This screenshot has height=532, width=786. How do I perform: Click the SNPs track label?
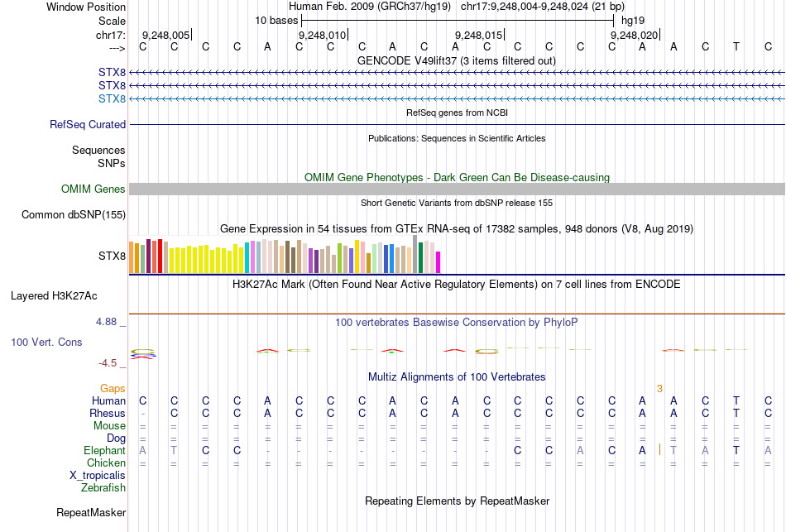pos(112,164)
